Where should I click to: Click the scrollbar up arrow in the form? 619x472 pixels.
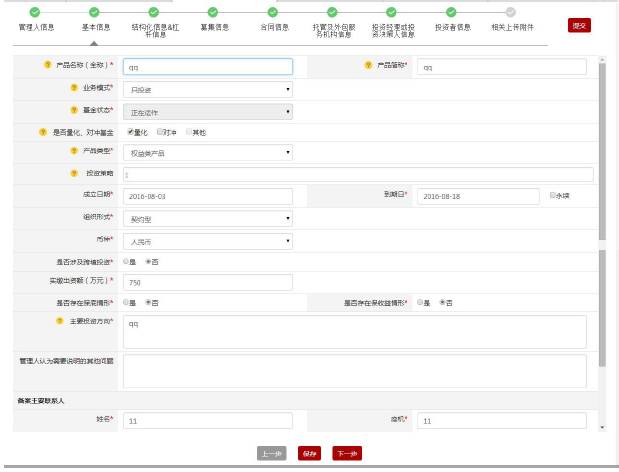602,60
